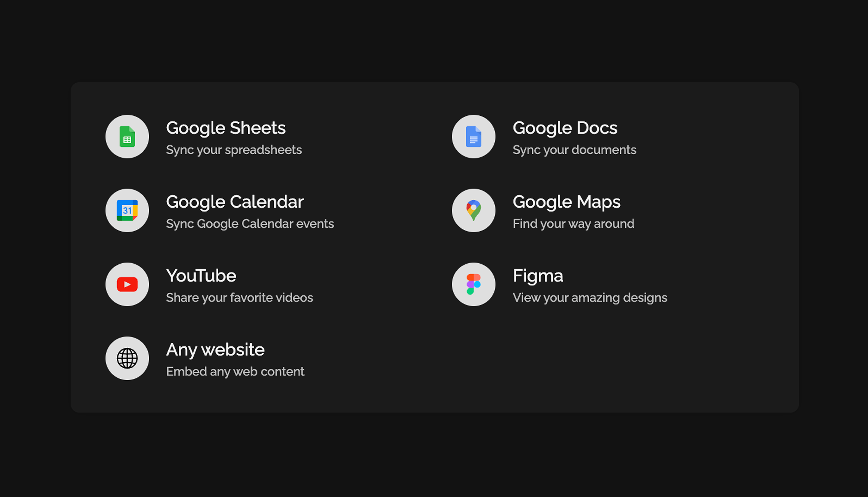Pick YouTube to share videos
The image size is (868, 497).
pos(201,276)
